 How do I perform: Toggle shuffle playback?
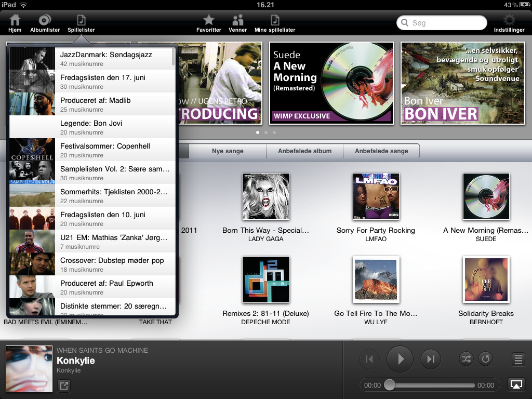pyautogui.click(x=466, y=359)
